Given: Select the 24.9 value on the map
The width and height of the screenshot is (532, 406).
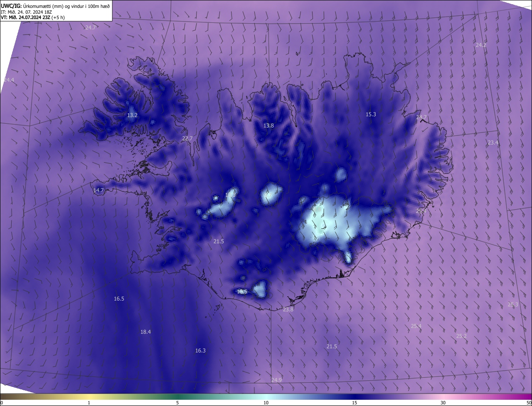Looking at the screenshot, I should tap(276, 380).
